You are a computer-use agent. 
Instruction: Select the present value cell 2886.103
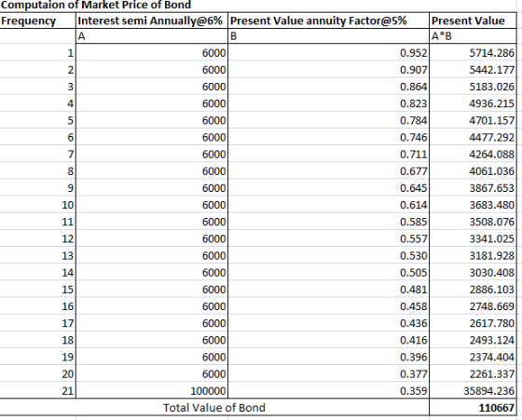[x=474, y=290]
